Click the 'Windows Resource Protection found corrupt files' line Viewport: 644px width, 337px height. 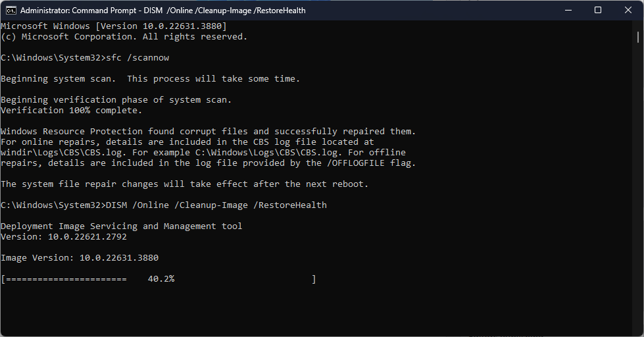click(x=208, y=132)
